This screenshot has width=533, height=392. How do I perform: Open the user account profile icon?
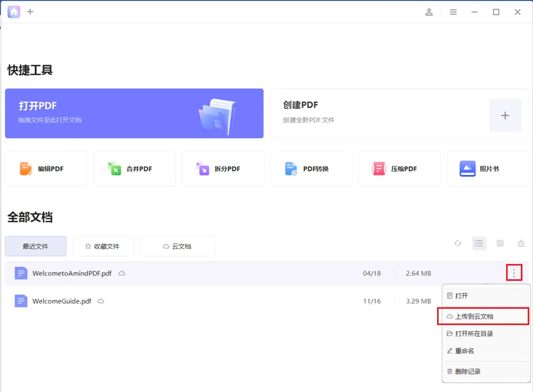pos(429,12)
